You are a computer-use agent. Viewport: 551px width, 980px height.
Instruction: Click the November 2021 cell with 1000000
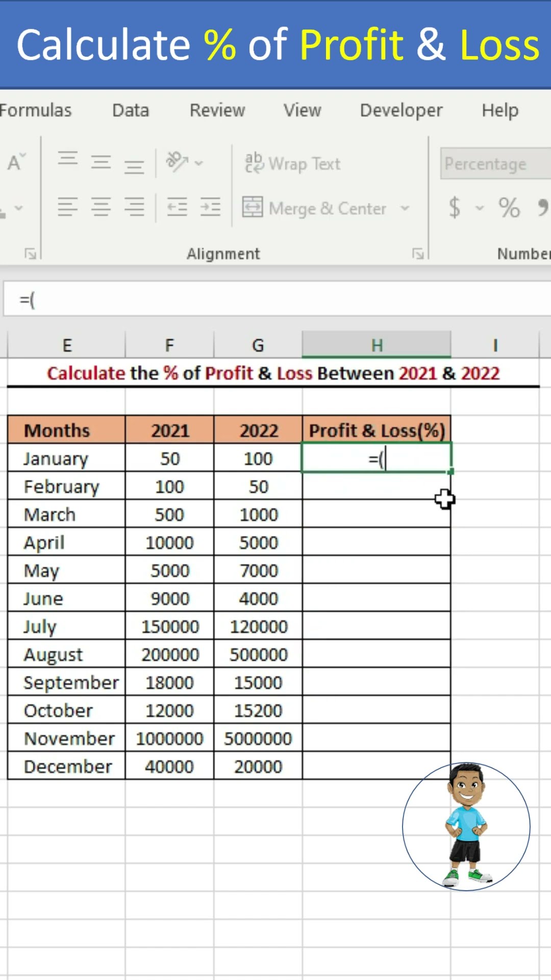tap(169, 739)
